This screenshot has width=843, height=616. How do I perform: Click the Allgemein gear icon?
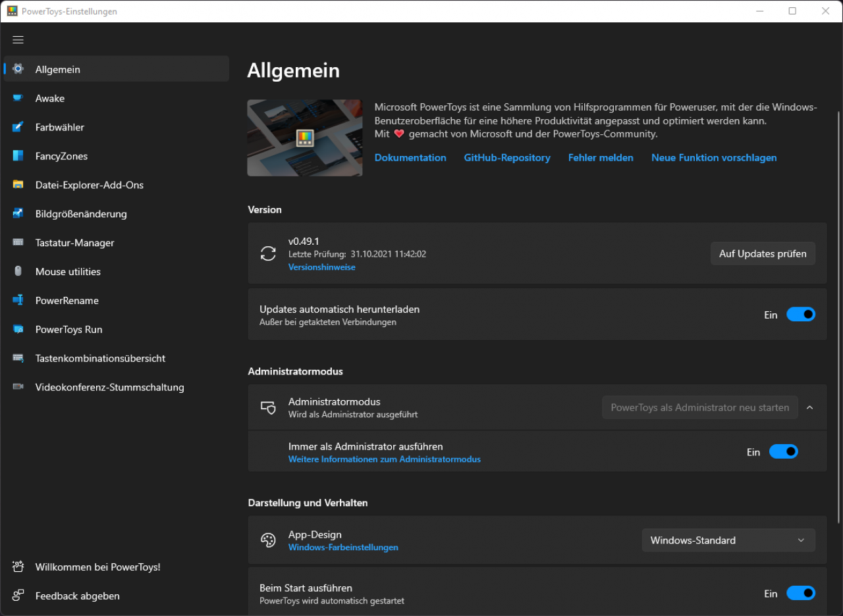click(x=18, y=69)
